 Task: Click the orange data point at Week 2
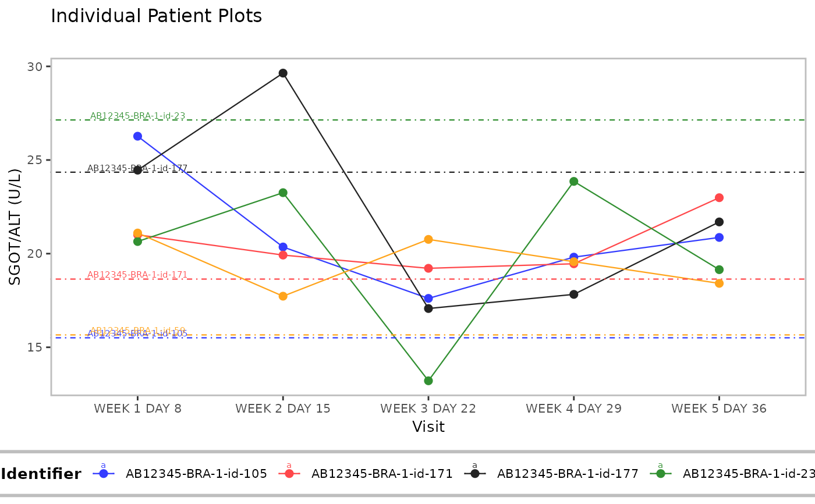tap(283, 296)
